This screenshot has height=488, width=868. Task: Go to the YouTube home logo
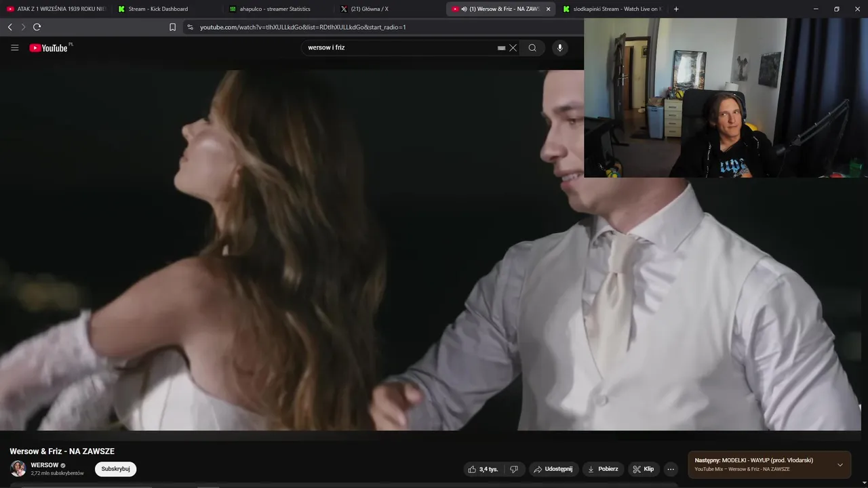(x=49, y=47)
